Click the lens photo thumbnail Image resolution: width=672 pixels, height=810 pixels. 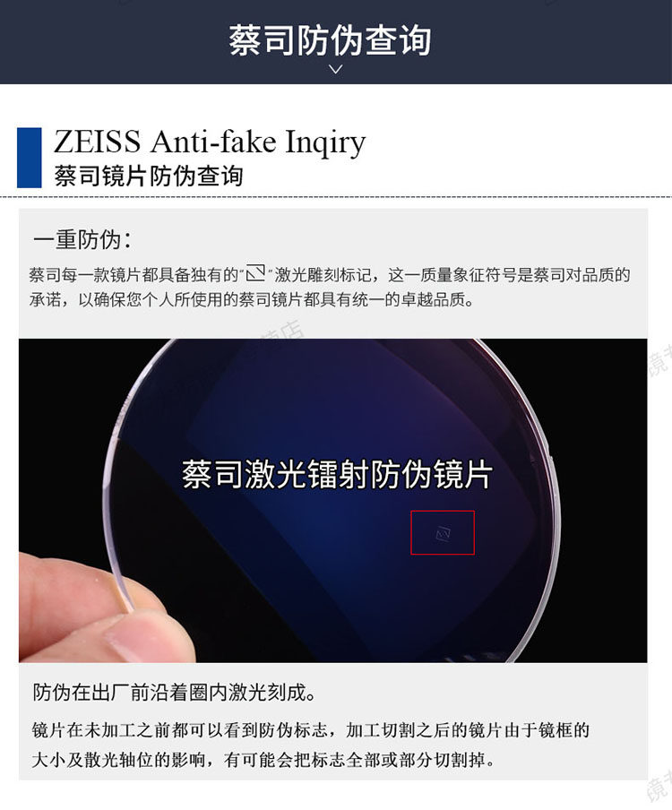[x=332, y=501]
